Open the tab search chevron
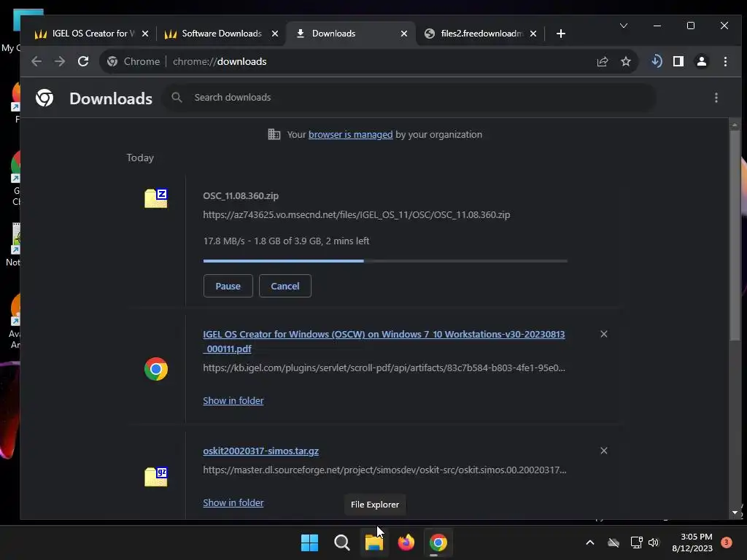Viewport: 747px width, 560px height. [624, 26]
